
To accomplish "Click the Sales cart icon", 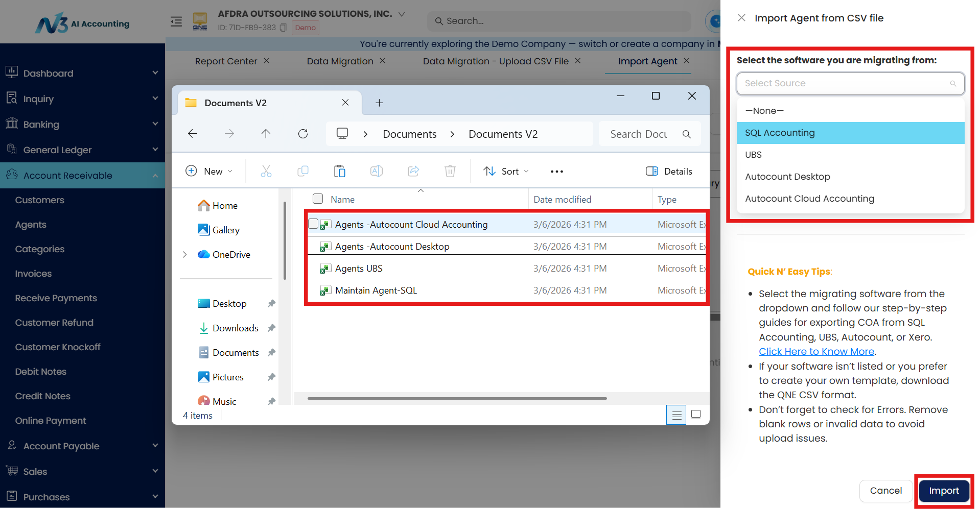I will [12, 471].
